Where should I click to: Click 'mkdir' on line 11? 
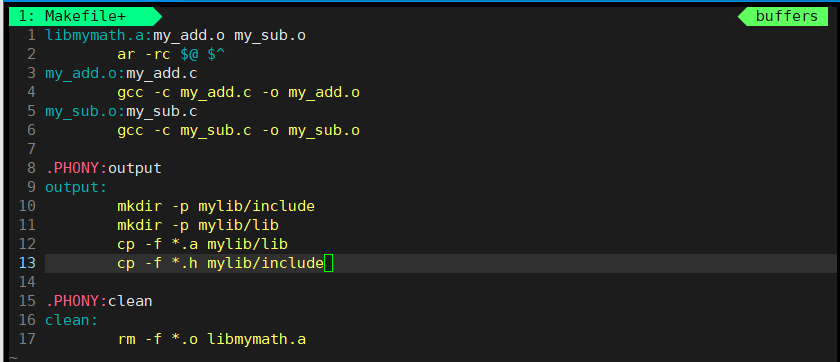click(x=139, y=225)
